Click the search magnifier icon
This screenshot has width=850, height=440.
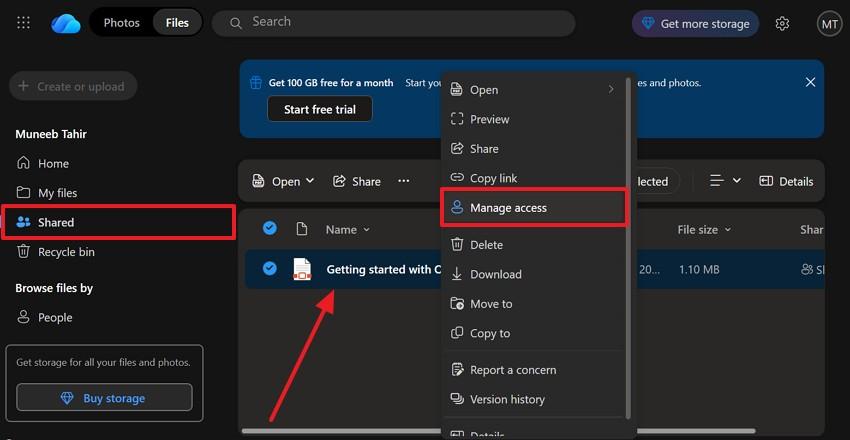(x=235, y=23)
